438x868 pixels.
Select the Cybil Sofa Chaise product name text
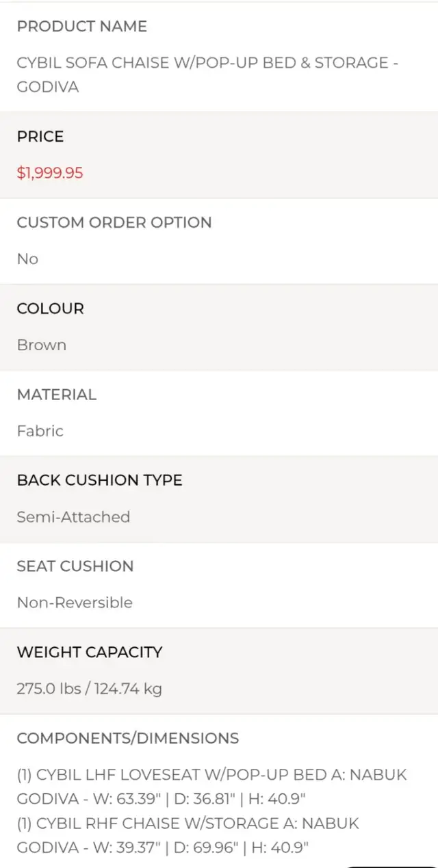[x=208, y=75]
